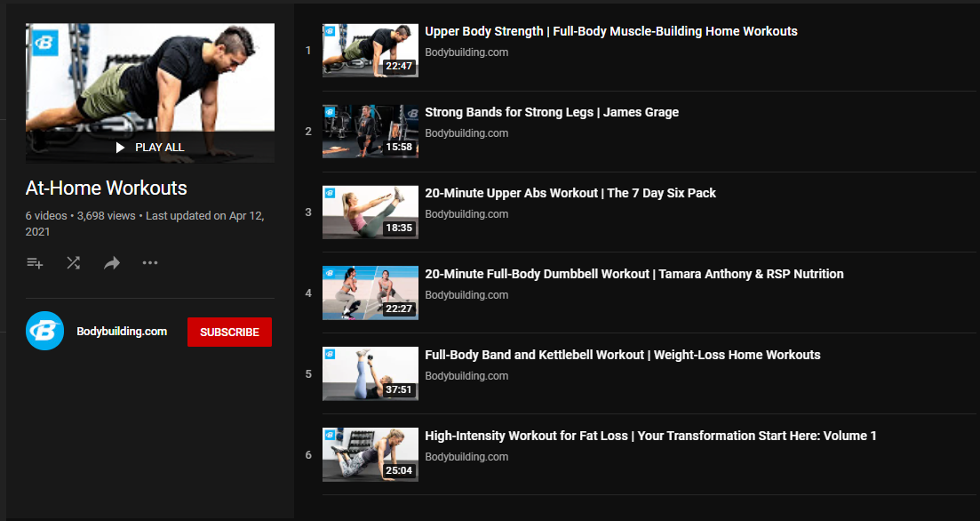The image size is (980, 521).
Task: Open channel link under Upper Abs Workout
Action: coord(466,214)
